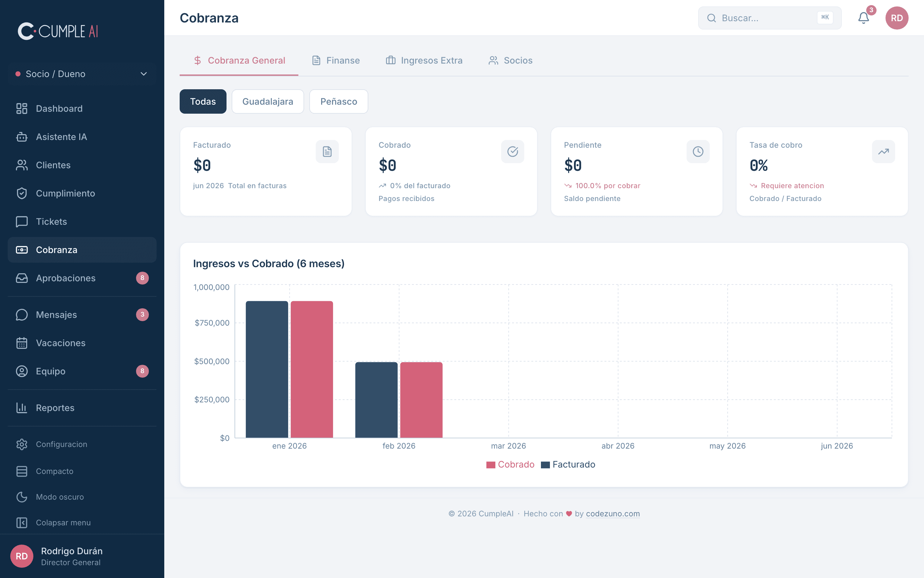The image size is (924, 578).
Task: Click the Reportes bar chart icon
Action: (22, 408)
